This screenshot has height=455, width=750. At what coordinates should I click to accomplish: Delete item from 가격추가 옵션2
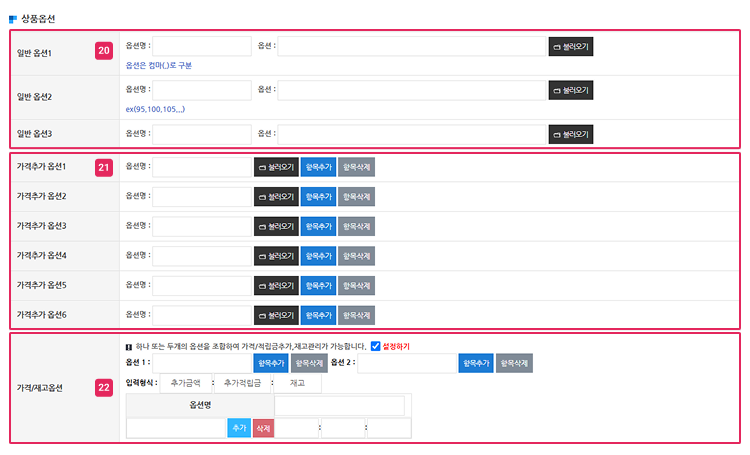click(356, 197)
